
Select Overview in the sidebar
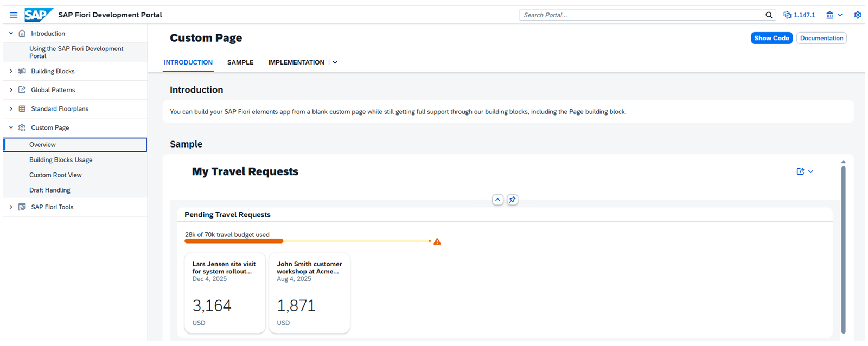pyautogui.click(x=75, y=145)
